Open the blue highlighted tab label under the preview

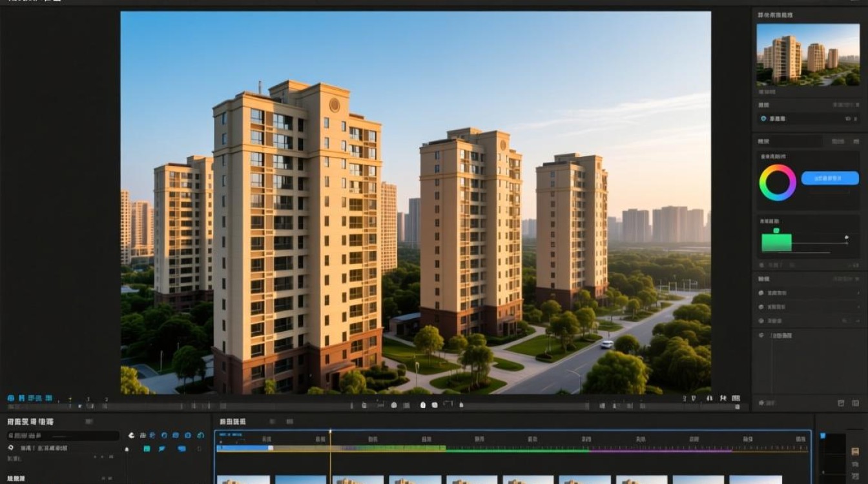30,399
